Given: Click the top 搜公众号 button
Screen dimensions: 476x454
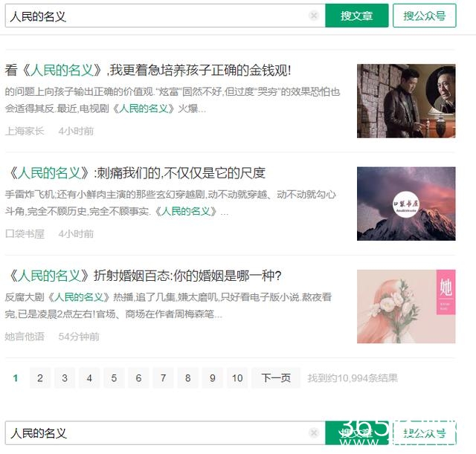Looking at the screenshot, I should pyautogui.click(x=425, y=16).
